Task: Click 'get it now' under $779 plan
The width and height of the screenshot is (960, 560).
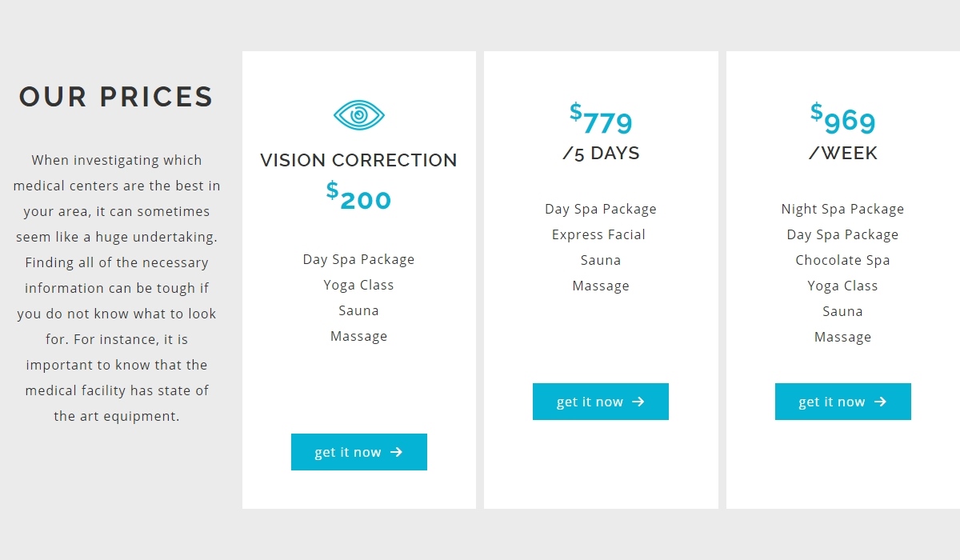Action: pos(601,402)
